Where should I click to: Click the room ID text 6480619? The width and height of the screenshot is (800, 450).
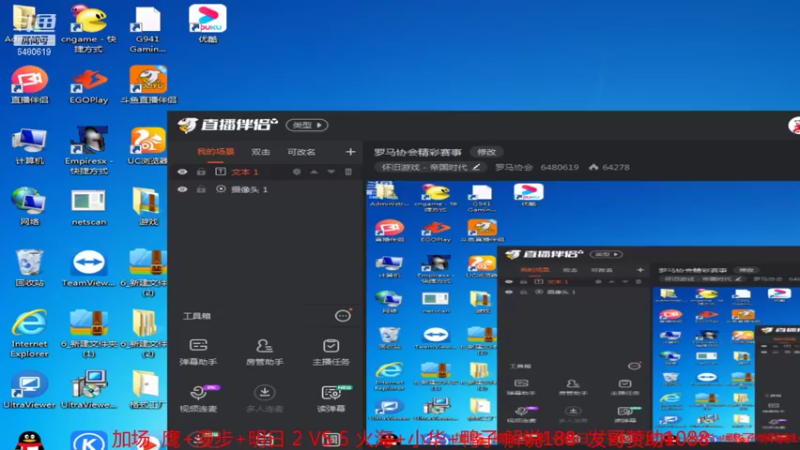point(560,167)
